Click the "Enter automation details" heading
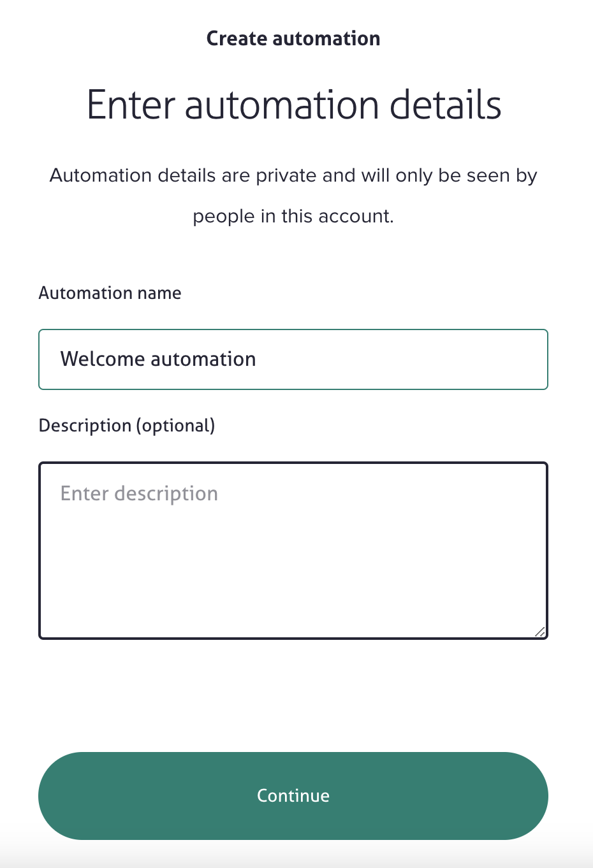The image size is (593, 868). click(293, 105)
